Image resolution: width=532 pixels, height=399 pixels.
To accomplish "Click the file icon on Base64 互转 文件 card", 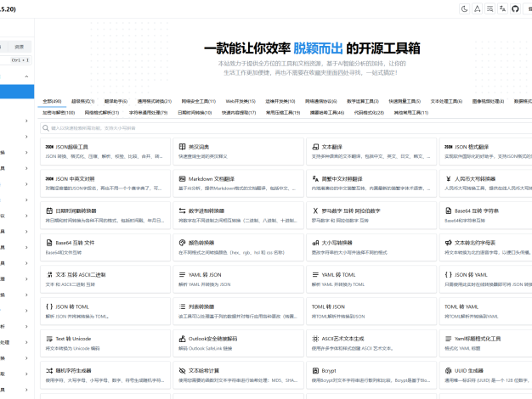I will pos(49,243).
